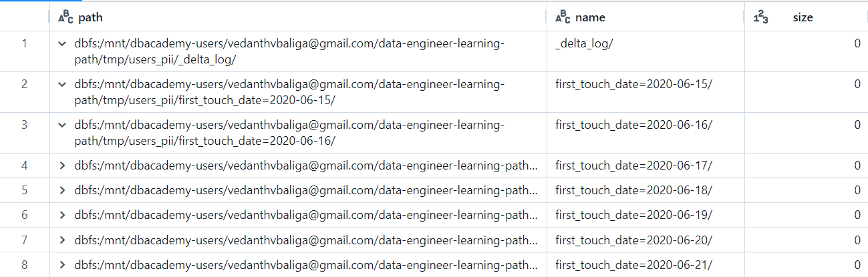Image resolution: width=868 pixels, height=277 pixels.
Task: Collapse row 3 path cell chevron
Action: click(62, 125)
